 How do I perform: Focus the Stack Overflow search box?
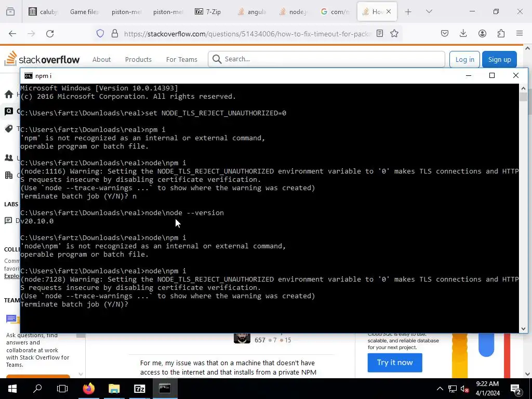(326, 59)
